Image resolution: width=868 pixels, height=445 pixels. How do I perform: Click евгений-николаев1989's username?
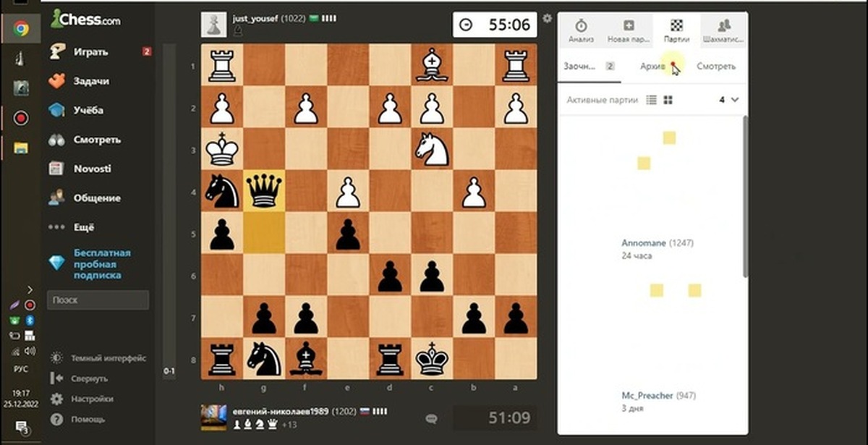280,412
